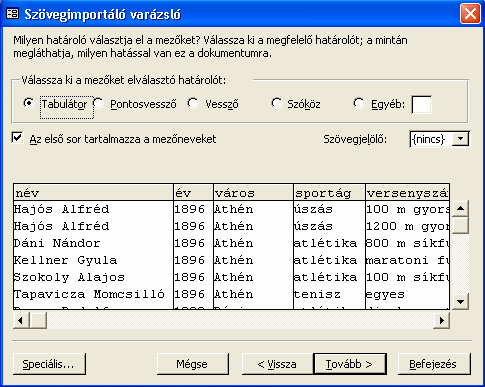Click the Egyéb custom delimiter input box
This screenshot has width=485, height=387.
pos(421,105)
